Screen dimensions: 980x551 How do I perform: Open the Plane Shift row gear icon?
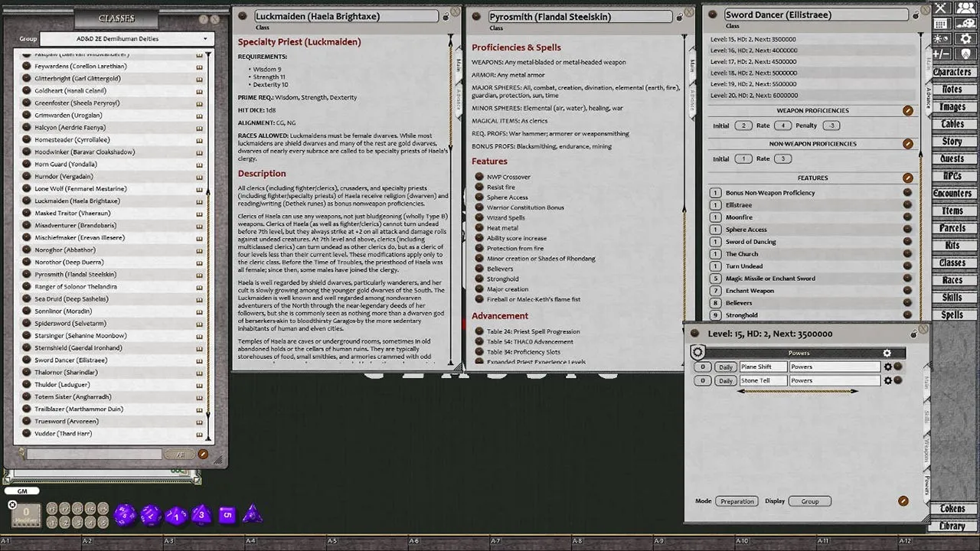tap(888, 367)
